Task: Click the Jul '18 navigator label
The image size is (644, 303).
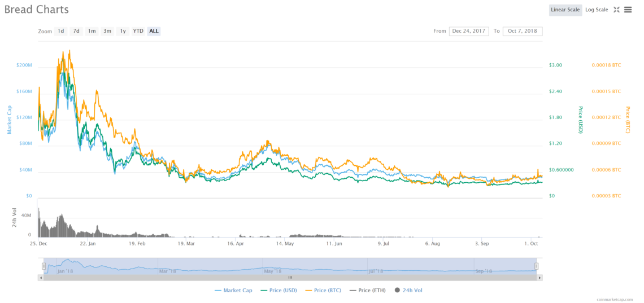Action: click(376, 271)
